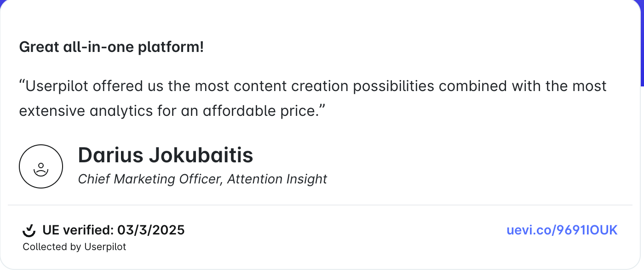644x274 pixels.
Task: Select the name Darius Jokubaitis
Action: (166, 155)
